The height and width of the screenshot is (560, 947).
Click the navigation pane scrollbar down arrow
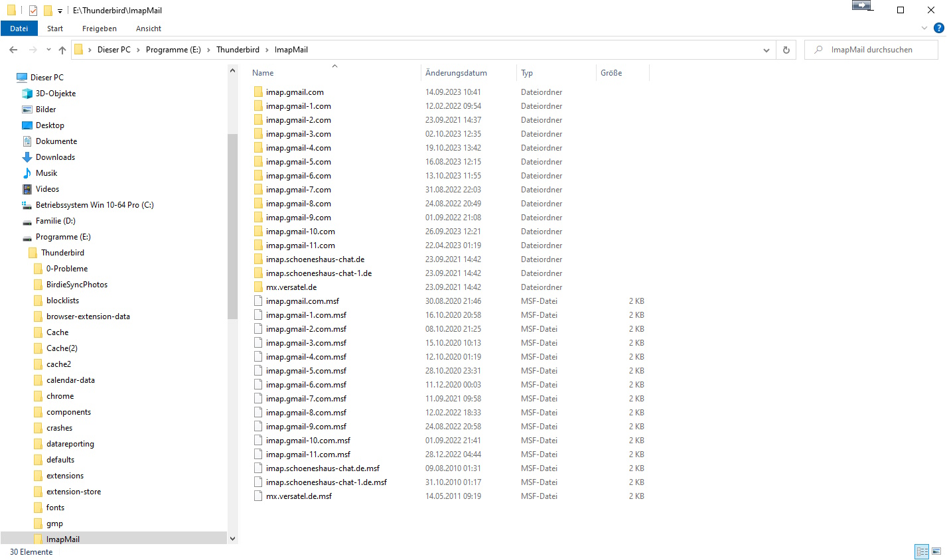(232, 539)
